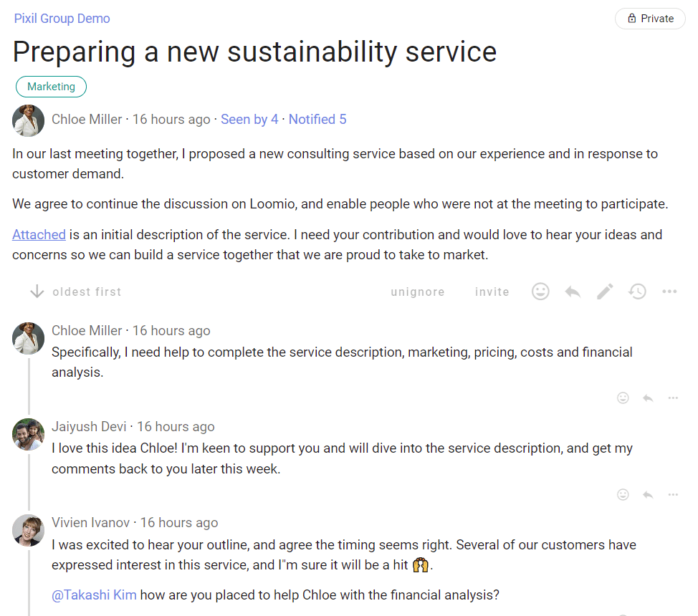Image resolution: width=698 pixels, height=616 pixels.
Task: Expand options on Jaiyush Devi's comment
Action: (x=673, y=494)
